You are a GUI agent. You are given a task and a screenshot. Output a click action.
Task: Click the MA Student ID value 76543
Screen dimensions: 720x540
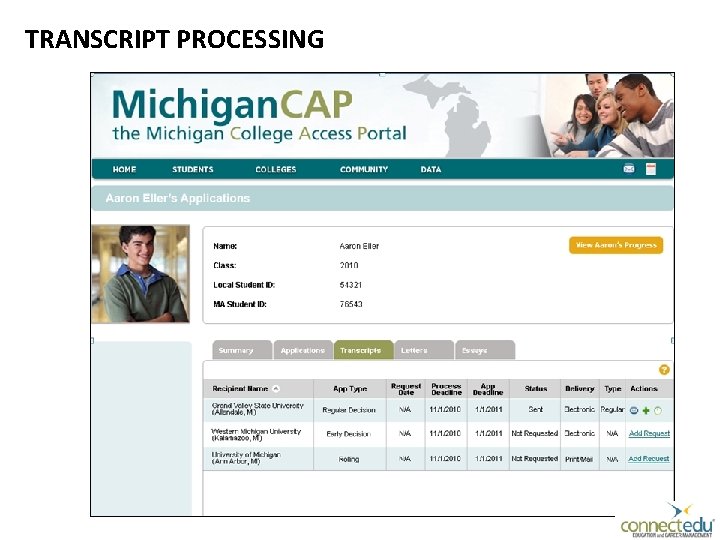click(351, 304)
